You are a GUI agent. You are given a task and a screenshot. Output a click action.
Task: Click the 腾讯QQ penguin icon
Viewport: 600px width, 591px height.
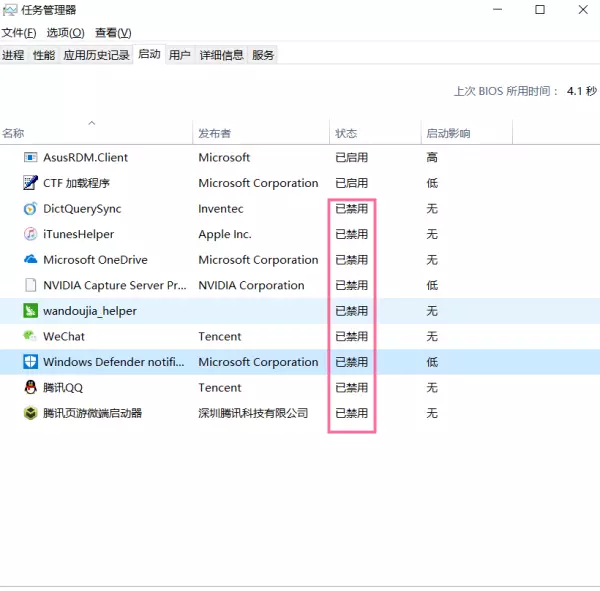click(30, 387)
